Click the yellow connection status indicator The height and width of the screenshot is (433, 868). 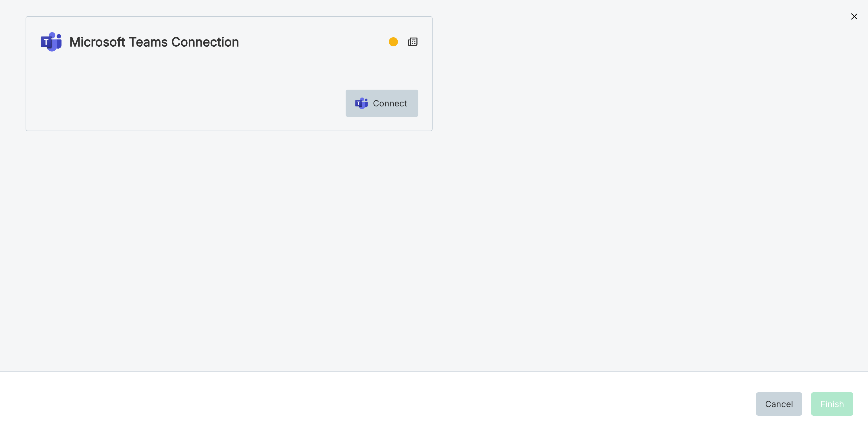pos(393,42)
